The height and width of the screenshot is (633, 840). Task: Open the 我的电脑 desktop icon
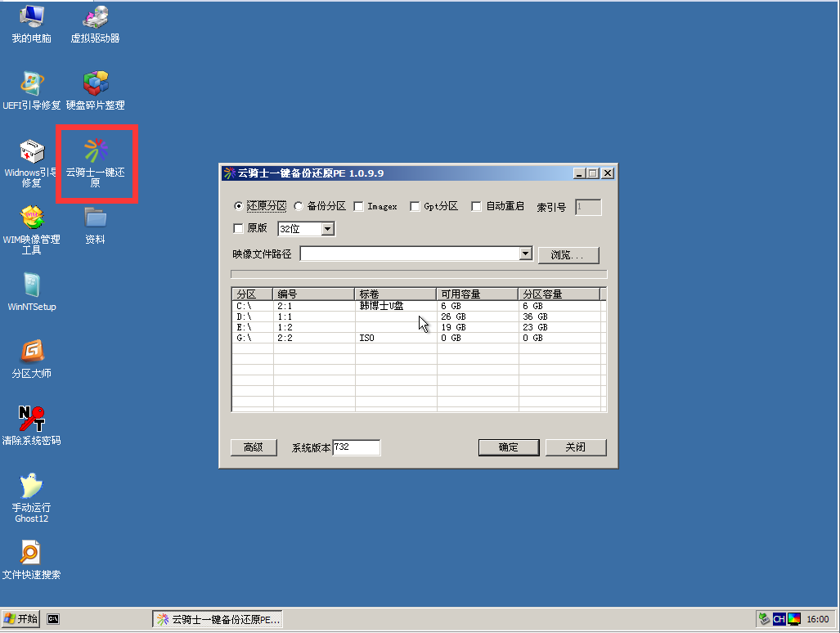coord(31,17)
